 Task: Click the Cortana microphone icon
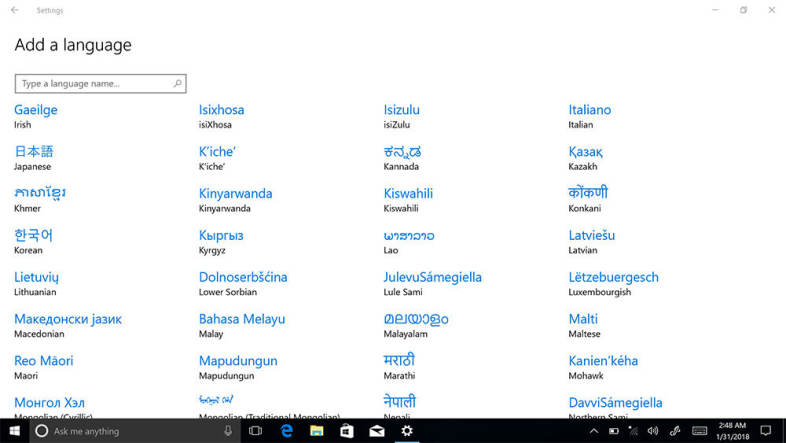click(x=228, y=431)
